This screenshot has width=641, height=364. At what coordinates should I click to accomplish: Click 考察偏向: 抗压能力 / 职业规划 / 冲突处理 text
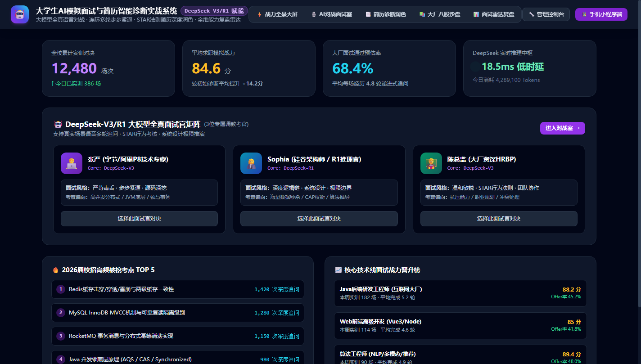pyautogui.click(x=472, y=197)
